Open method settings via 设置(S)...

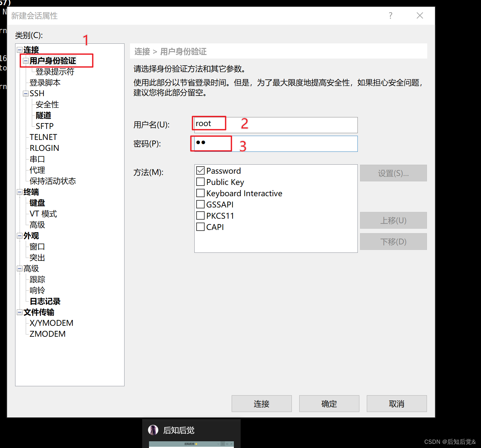pos(393,173)
